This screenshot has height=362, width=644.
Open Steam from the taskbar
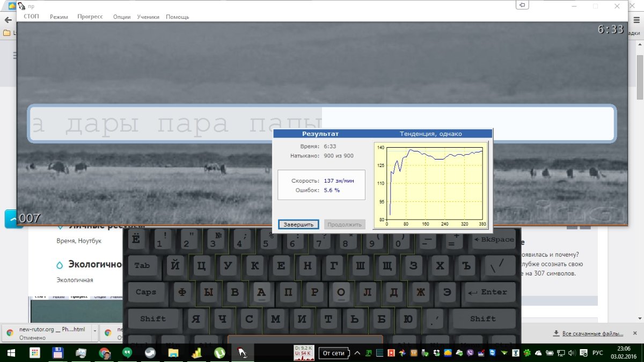tap(150, 353)
